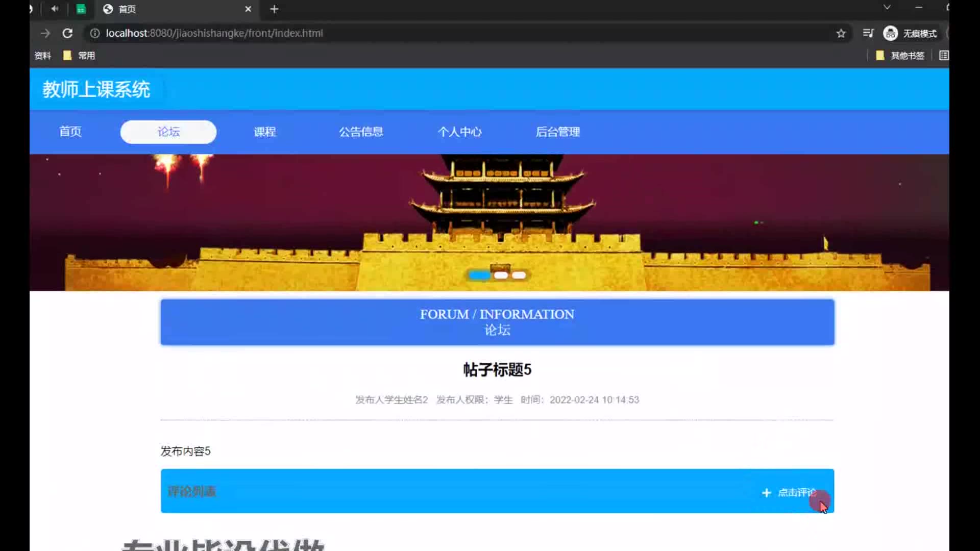The height and width of the screenshot is (551, 980).
Task: Open the 公告信息 navigation item
Action: (361, 132)
